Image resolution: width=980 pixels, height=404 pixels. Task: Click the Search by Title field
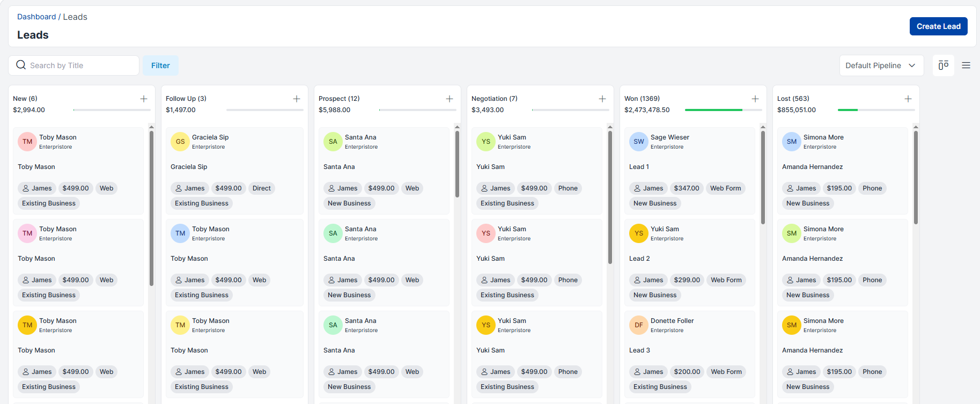click(80, 65)
